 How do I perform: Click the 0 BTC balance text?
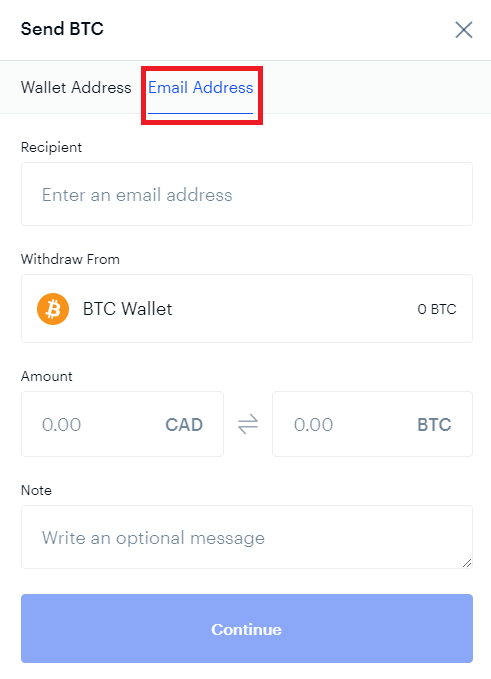[x=437, y=309]
